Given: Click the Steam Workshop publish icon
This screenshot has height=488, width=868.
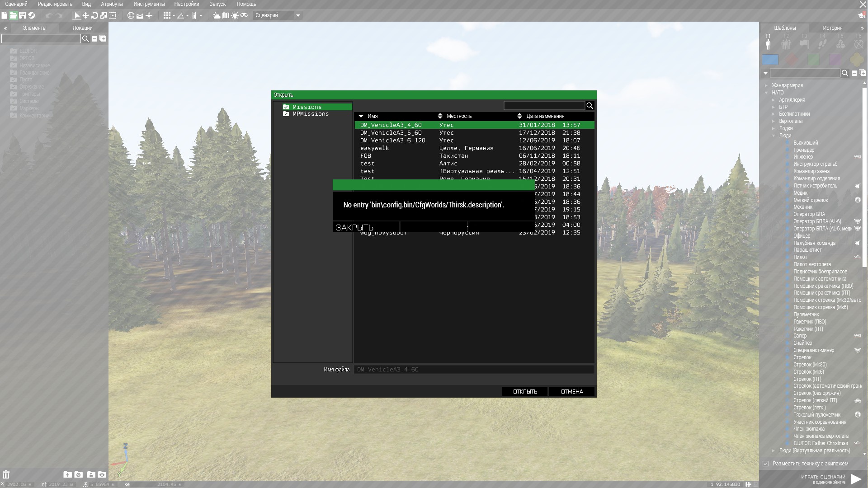Looking at the screenshot, I should point(32,15).
